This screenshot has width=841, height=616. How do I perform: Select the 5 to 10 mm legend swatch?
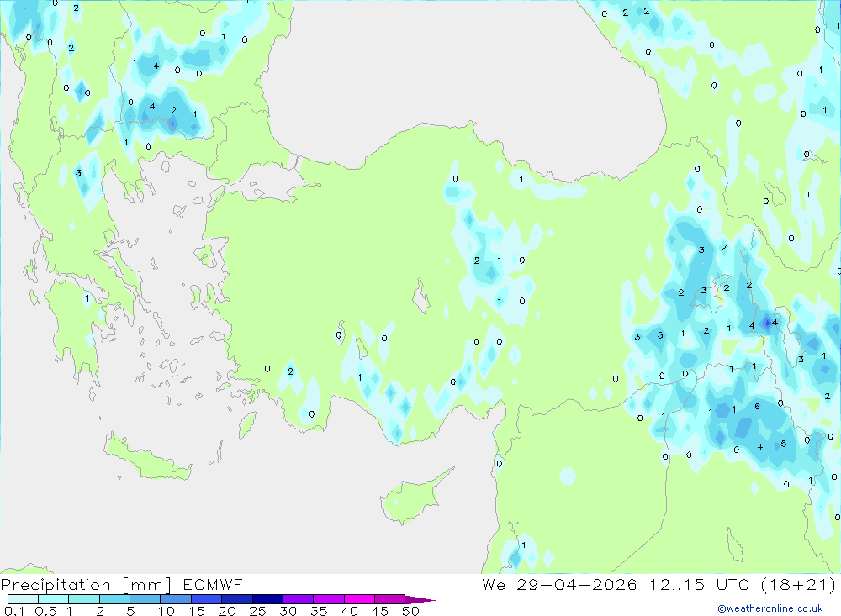[145, 599]
